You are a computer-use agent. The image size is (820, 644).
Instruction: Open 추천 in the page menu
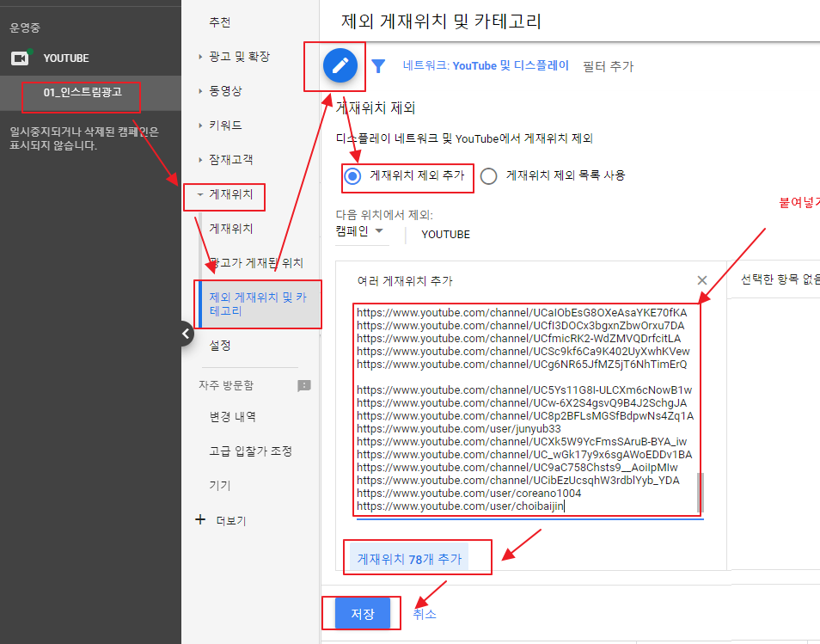(220, 22)
